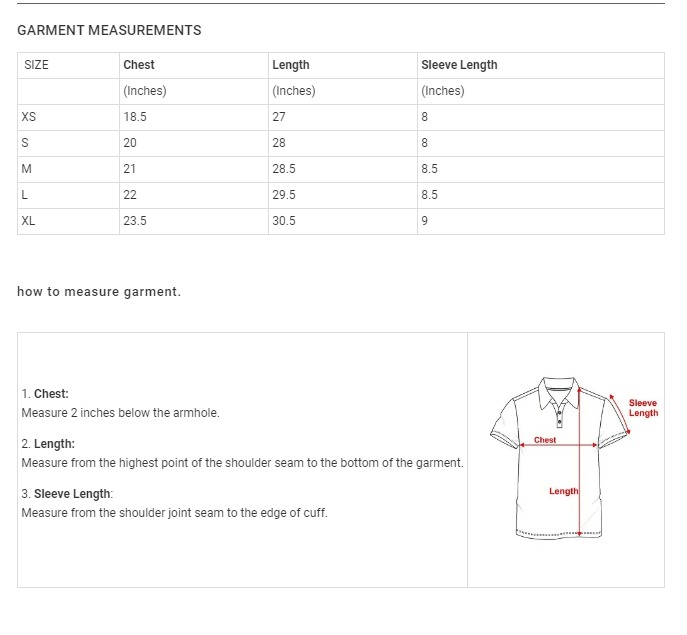The width and height of the screenshot is (687, 635).
Task: Click the "Chest" label on shirt diagram
Action: pos(545,440)
